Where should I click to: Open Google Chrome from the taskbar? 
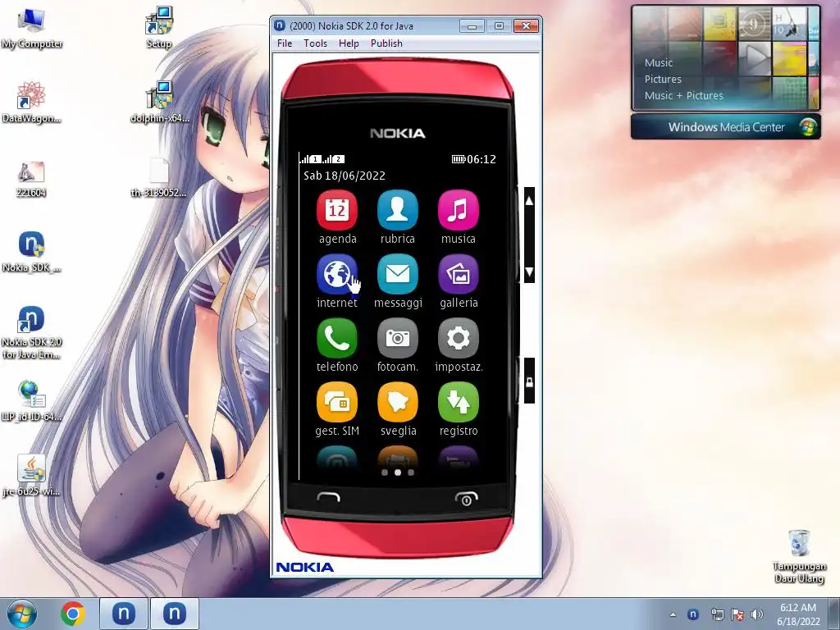click(73, 614)
